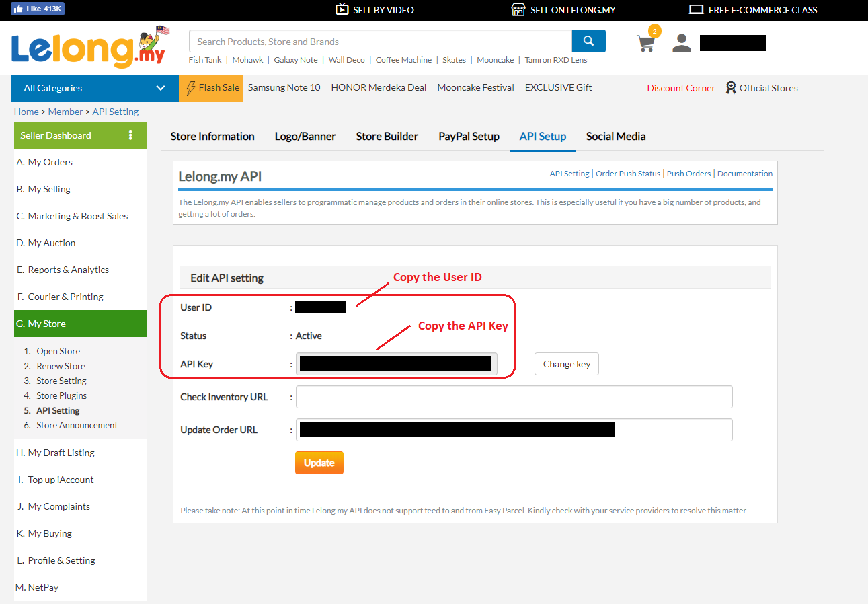The image size is (868, 604).
Task: Expand G. My Store sidebar section
Action: click(x=80, y=324)
